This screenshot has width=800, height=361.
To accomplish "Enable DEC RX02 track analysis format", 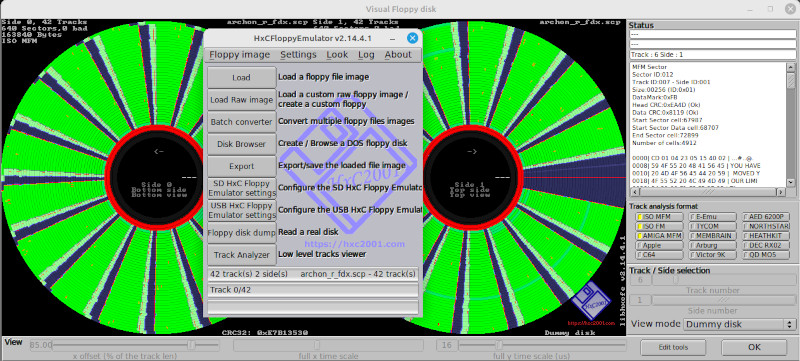I will [x=765, y=245].
